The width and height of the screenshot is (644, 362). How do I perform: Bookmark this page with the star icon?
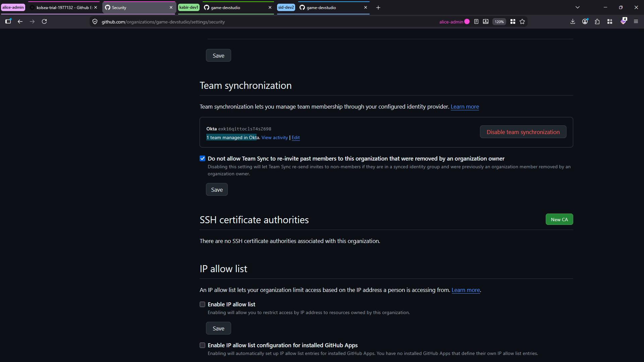coord(522,22)
